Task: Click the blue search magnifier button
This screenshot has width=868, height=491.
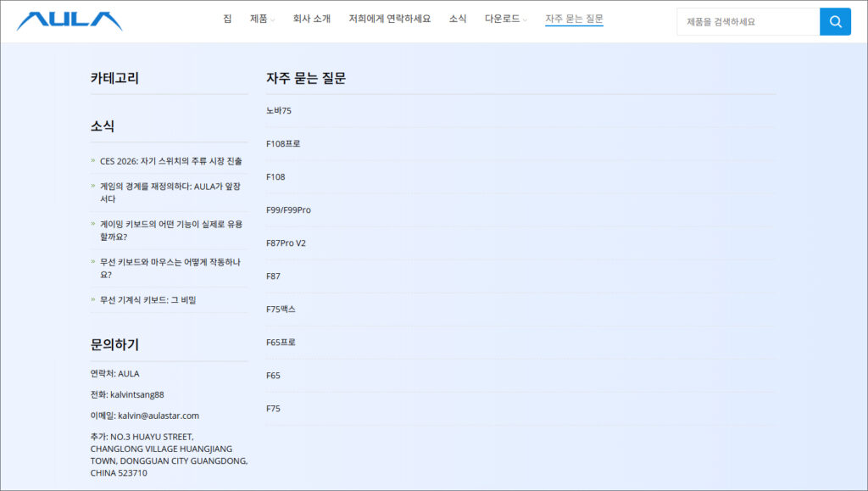Action: (x=835, y=22)
